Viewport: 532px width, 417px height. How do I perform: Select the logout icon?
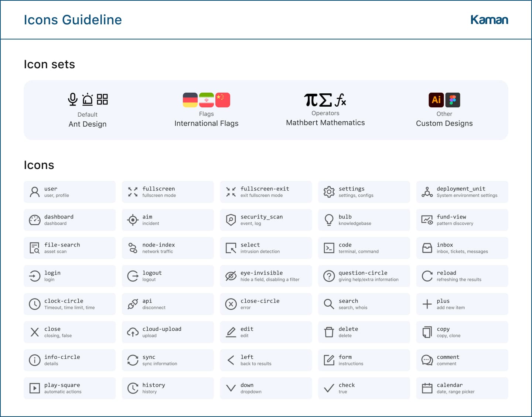click(x=133, y=276)
